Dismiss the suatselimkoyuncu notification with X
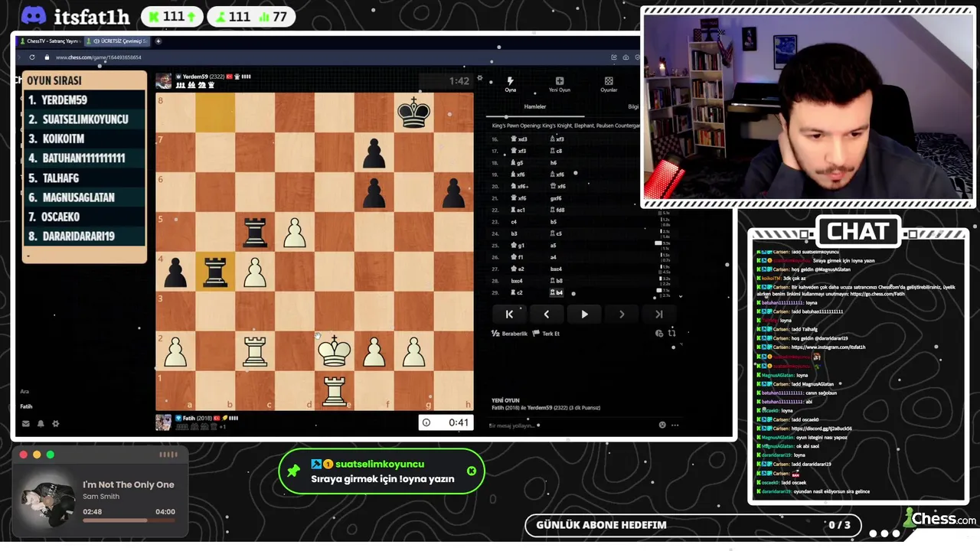The height and width of the screenshot is (551, 980). [472, 471]
